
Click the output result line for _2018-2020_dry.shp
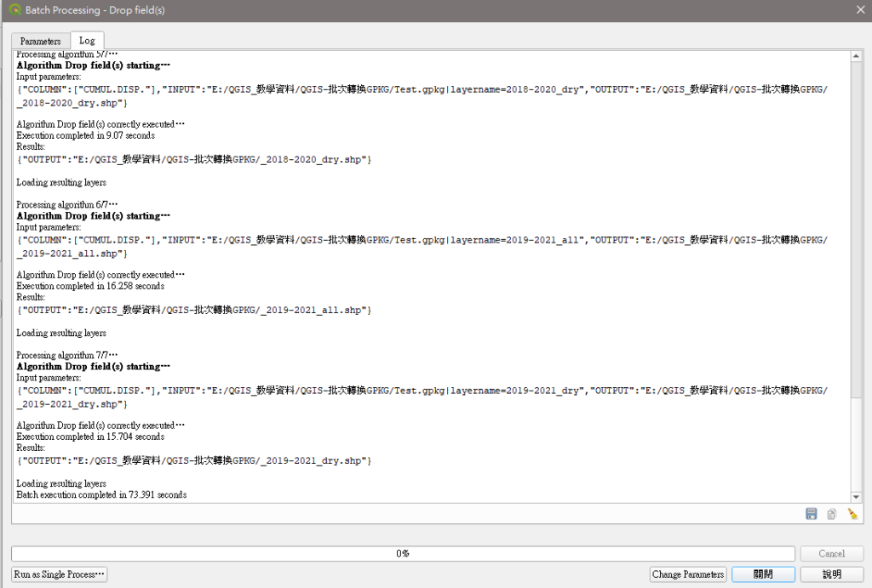[x=194, y=159]
